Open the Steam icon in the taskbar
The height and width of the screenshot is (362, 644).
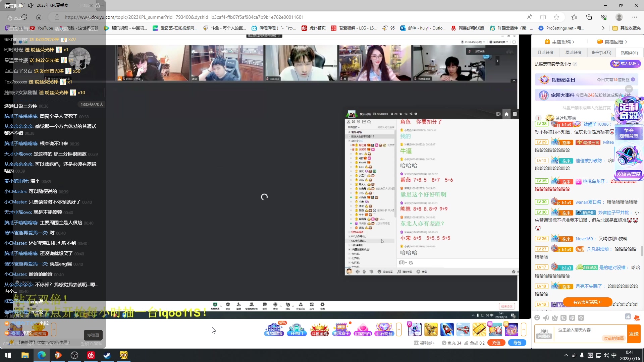[x=107, y=355]
